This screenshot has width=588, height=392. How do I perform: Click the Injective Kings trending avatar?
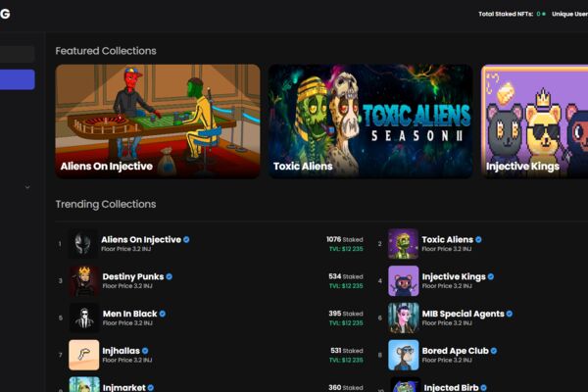[x=403, y=280]
